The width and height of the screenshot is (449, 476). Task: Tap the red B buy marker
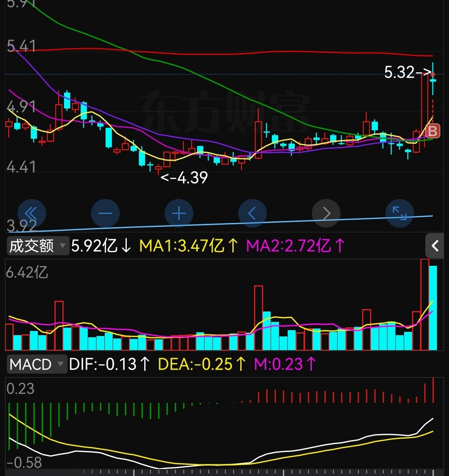click(433, 131)
